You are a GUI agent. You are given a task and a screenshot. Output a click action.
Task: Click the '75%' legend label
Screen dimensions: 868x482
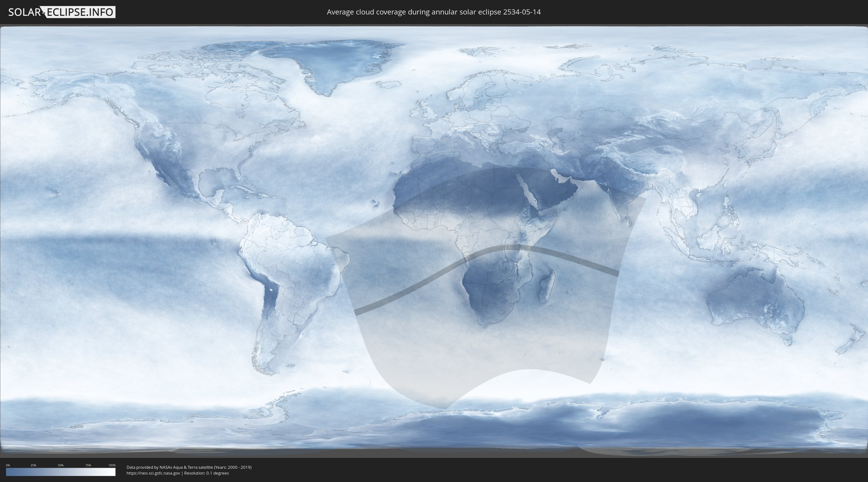(x=88, y=465)
